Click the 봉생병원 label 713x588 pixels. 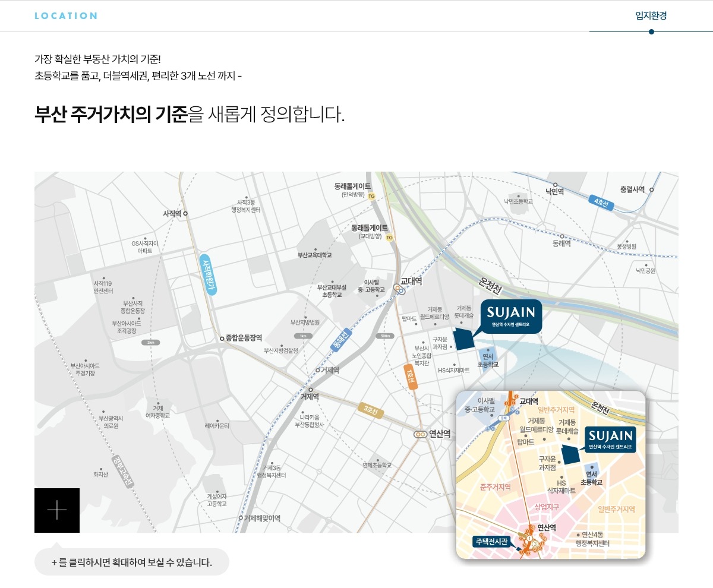(x=626, y=246)
